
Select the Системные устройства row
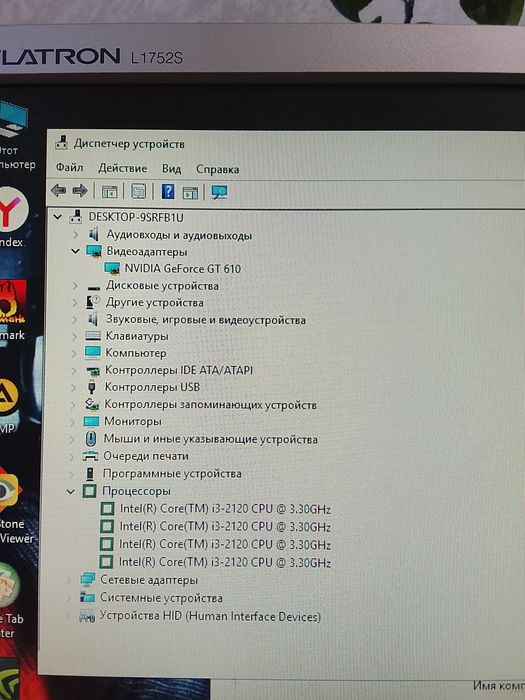161,598
